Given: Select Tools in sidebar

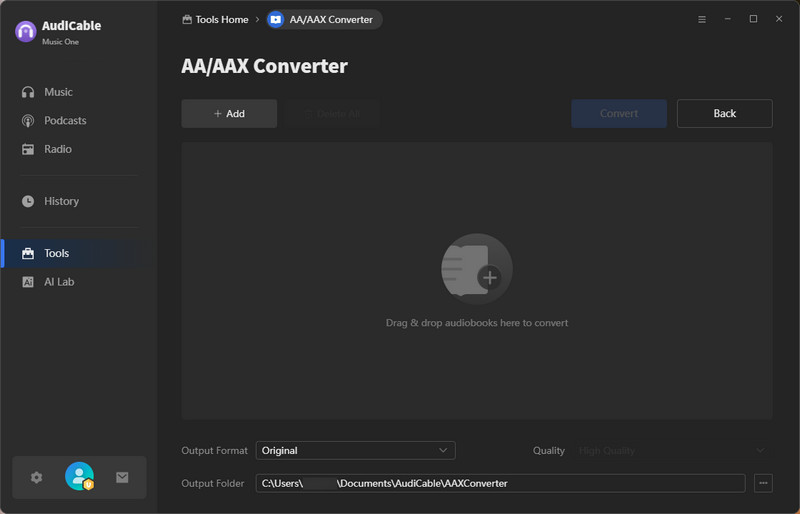Looking at the screenshot, I should tap(77, 253).
